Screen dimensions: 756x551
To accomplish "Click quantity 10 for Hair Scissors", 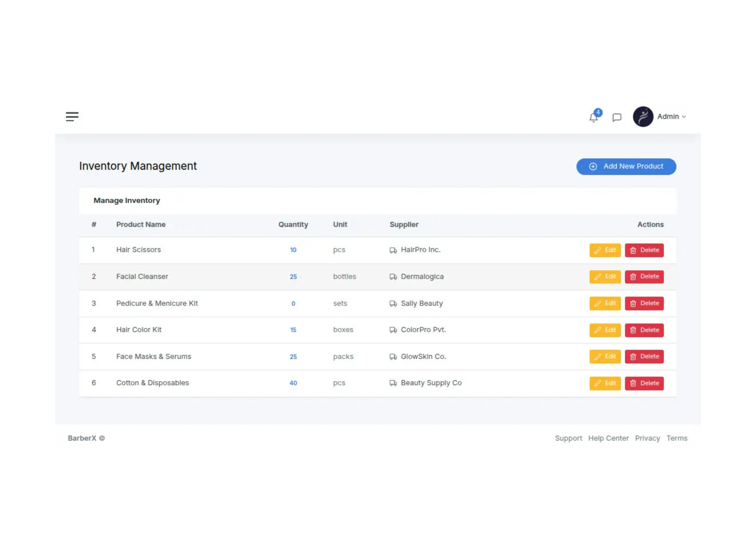I will coord(293,250).
